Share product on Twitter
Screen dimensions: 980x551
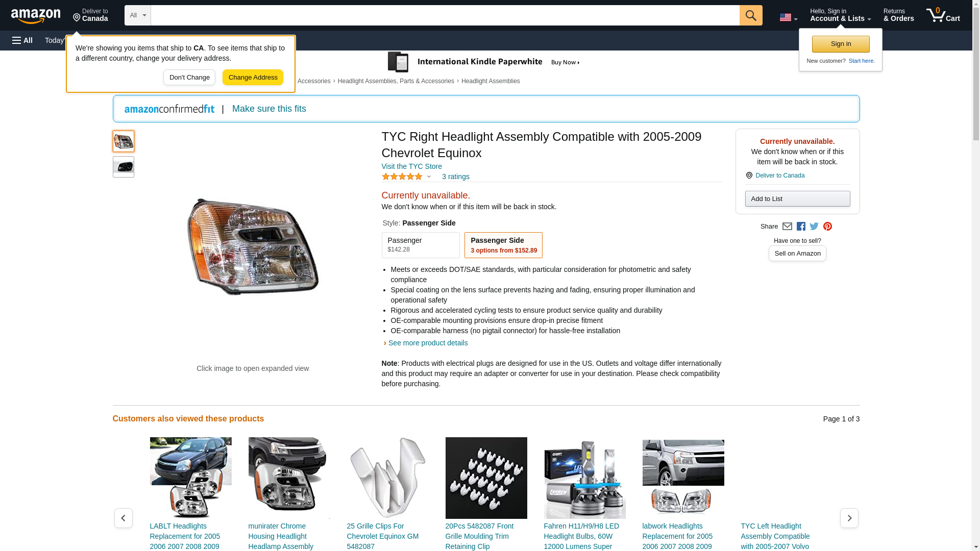tap(814, 227)
